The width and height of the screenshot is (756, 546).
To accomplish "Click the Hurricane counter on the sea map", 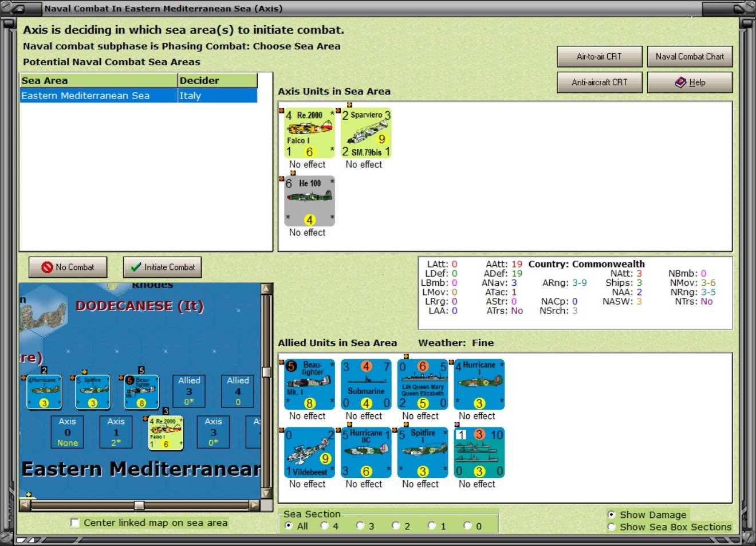I will coord(44,392).
